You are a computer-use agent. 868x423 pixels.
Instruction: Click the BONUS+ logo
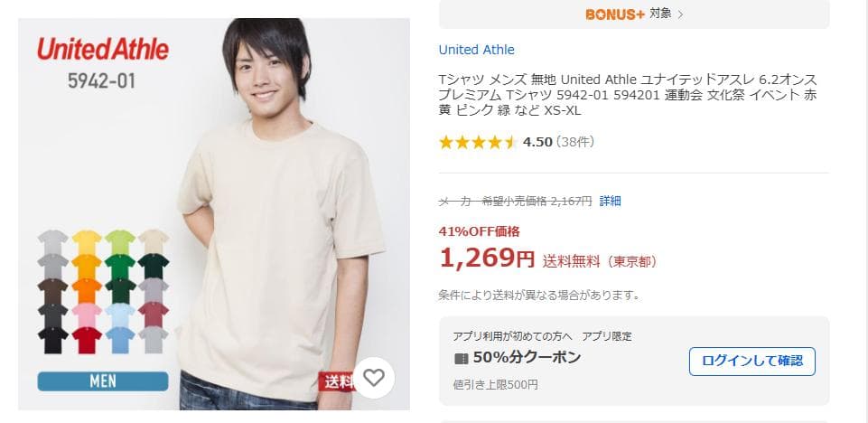pos(615,14)
